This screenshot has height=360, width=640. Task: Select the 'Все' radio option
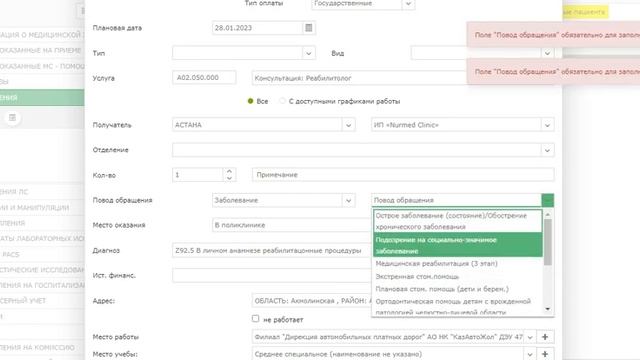(250, 101)
